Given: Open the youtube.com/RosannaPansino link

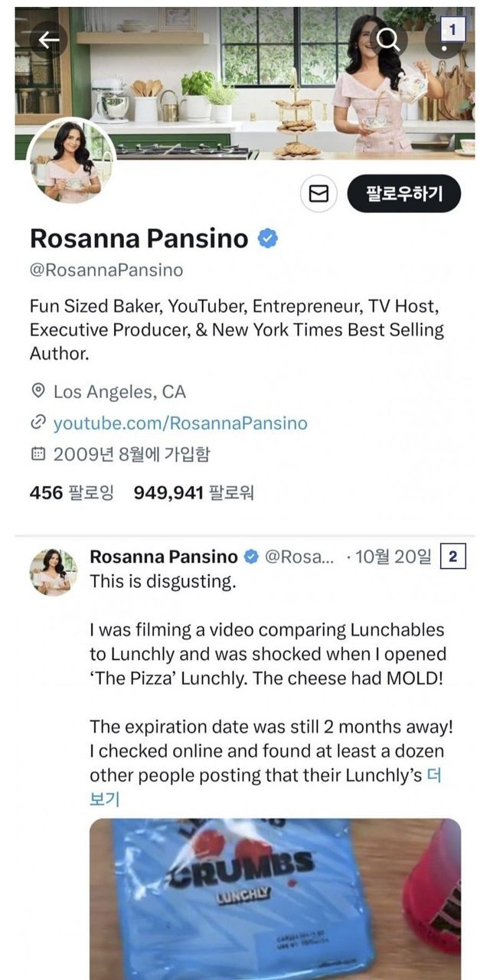Looking at the screenshot, I should click(x=180, y=423).
